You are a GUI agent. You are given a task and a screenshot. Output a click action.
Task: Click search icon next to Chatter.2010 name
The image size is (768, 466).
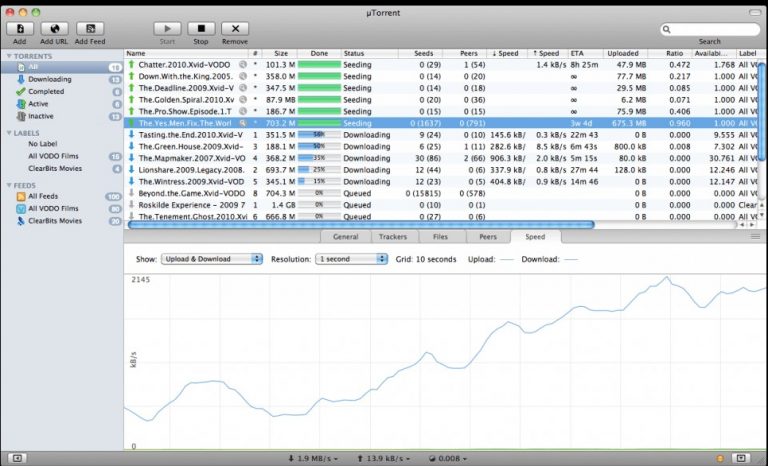pos(243,65)
